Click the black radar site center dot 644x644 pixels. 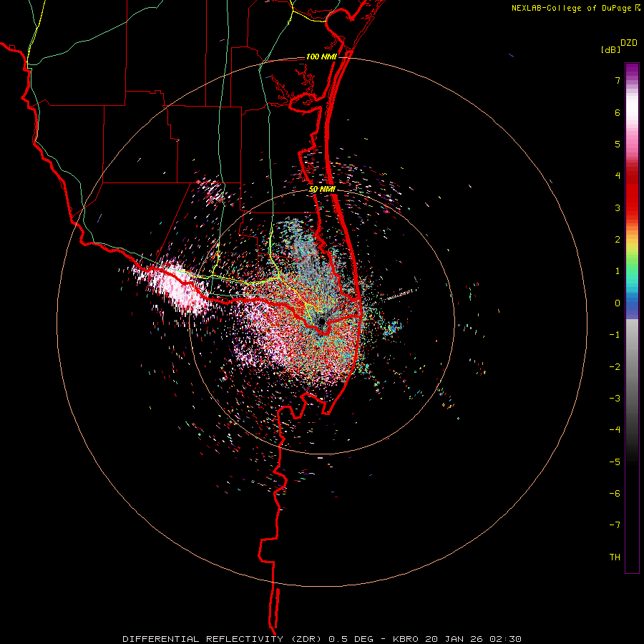321,322
